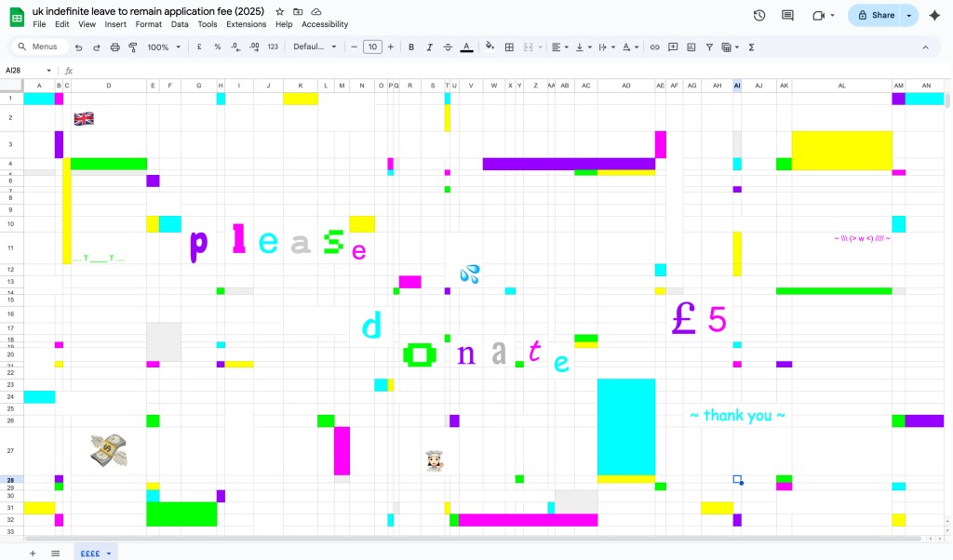This screenshot has height=560, width=953.
Task: Click the Insert link icon
Action: [x=654, y=47]
